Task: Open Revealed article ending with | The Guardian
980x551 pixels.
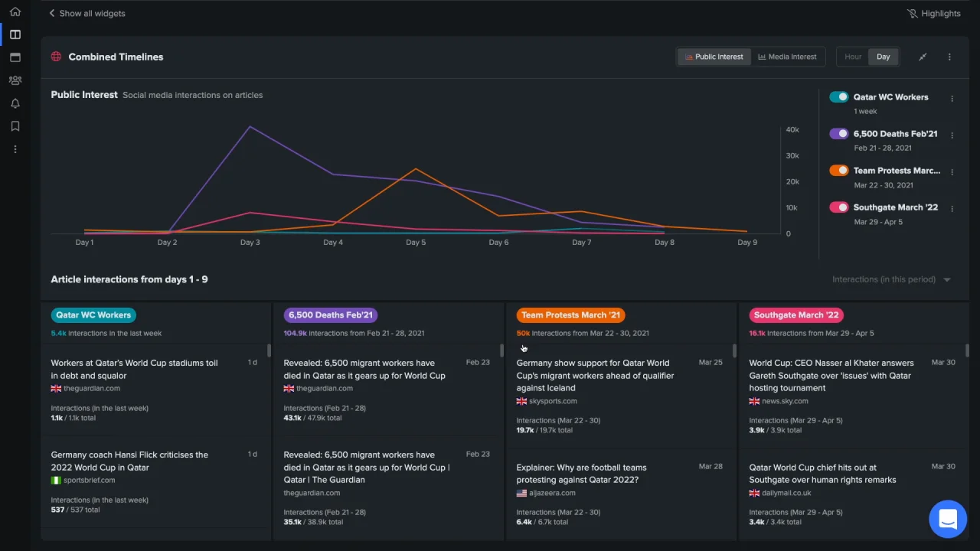Action: 367,468
